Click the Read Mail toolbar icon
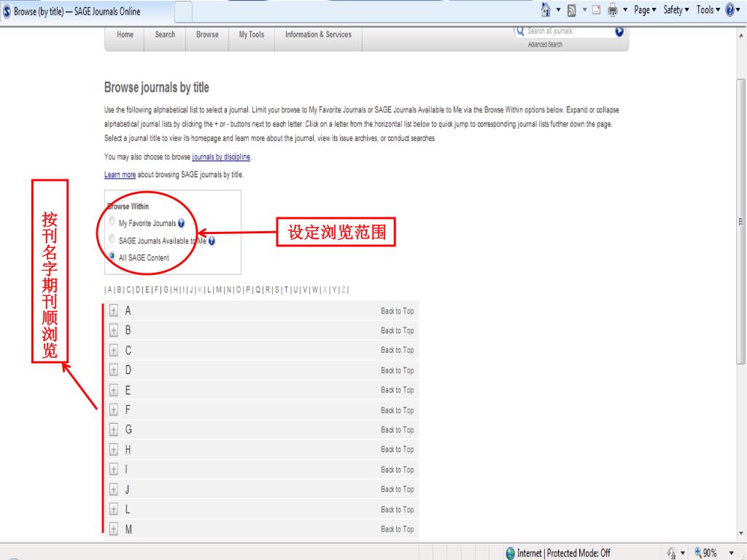Viewport: 747px width, 560px height. [x=597, y=10]
